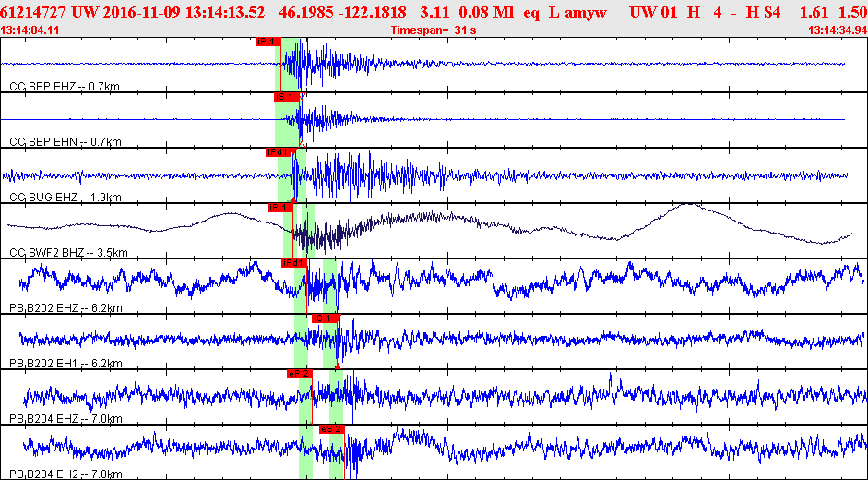
Task: Click the long-period CC SWF2 BHZ waveform trace
Action: coord(430,229)
